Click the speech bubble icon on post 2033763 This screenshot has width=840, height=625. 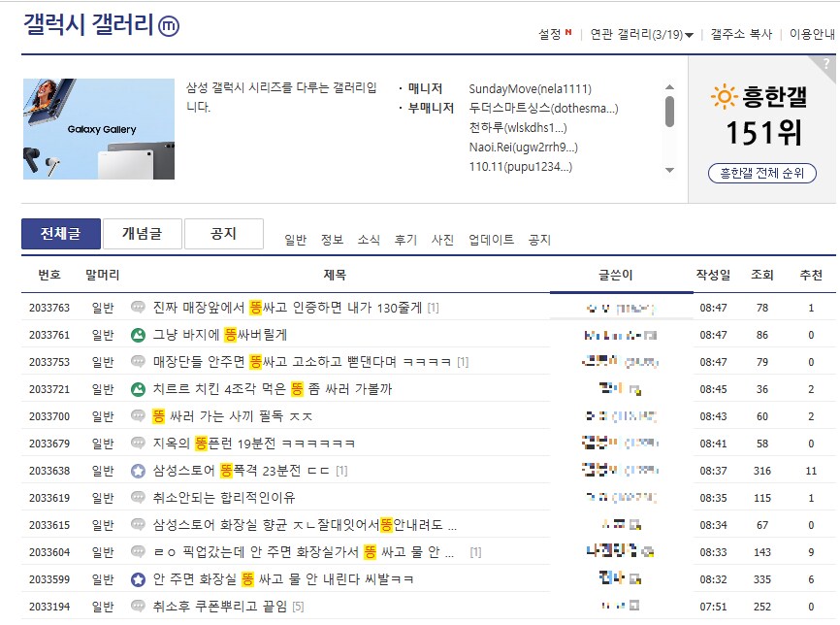pos(138,308)
